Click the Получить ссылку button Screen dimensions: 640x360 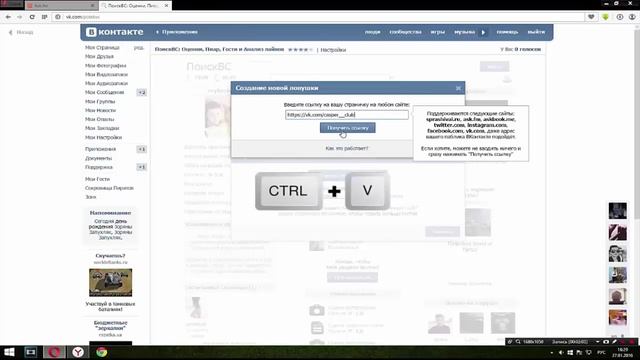coord(347,128)
